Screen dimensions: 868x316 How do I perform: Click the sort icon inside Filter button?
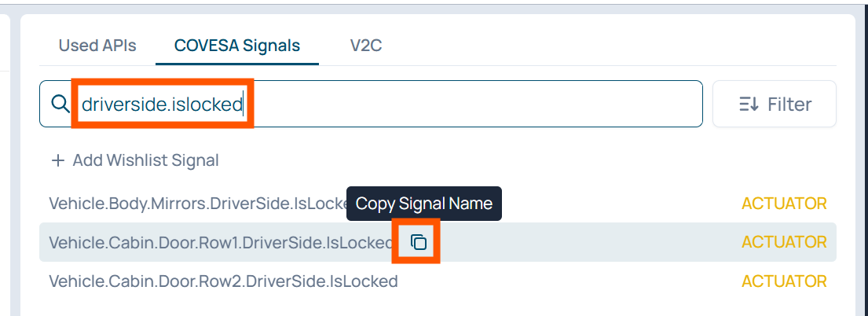click(x=748, y=104)
